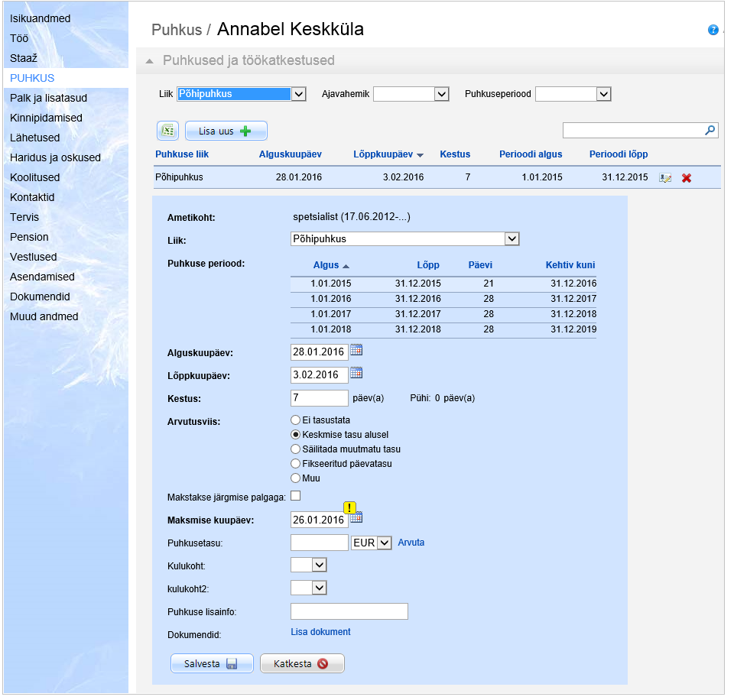The image size is (734, 700).
Task: Click the Salvesta save button
Action: (x=211, y=663)
